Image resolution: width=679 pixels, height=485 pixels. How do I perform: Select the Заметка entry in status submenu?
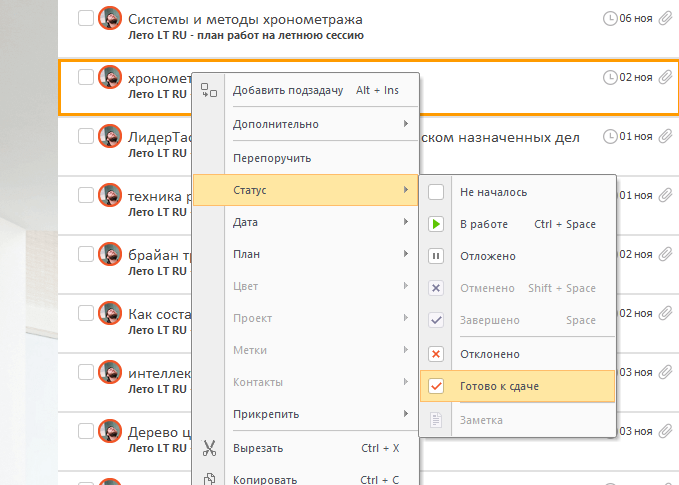517,420
